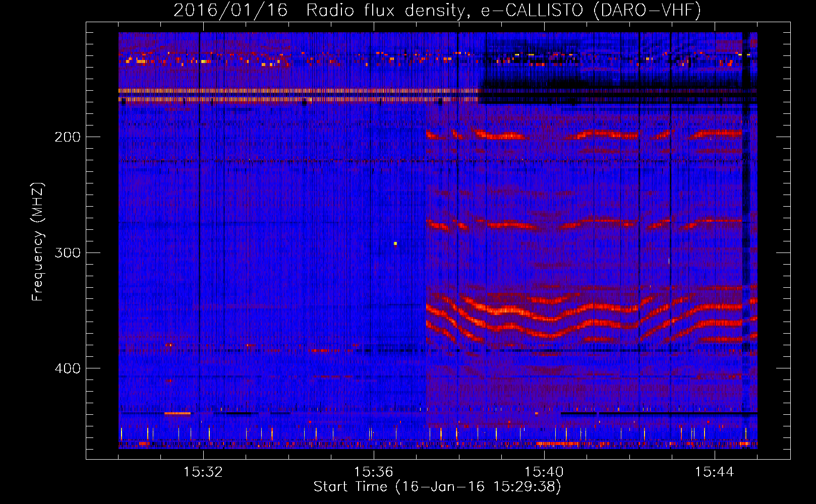Image resolution: width=816 pixels, height=504 pixels.
Task: Click the 15:44 time tick label
Action: coord(715,472)
